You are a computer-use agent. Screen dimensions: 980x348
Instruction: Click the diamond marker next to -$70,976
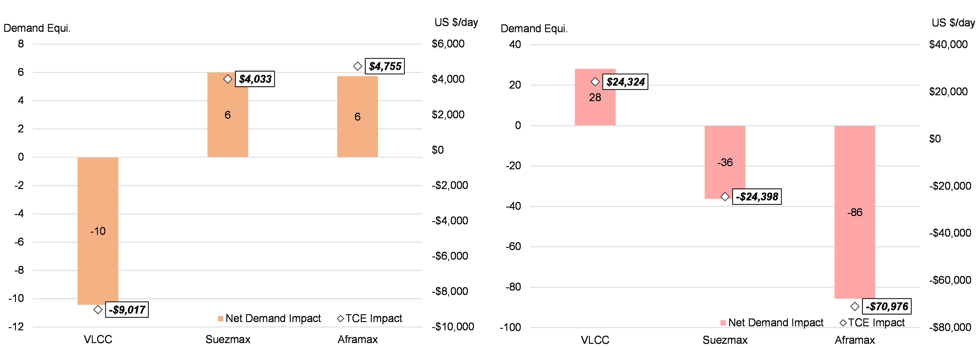click(x=854, y=306)
